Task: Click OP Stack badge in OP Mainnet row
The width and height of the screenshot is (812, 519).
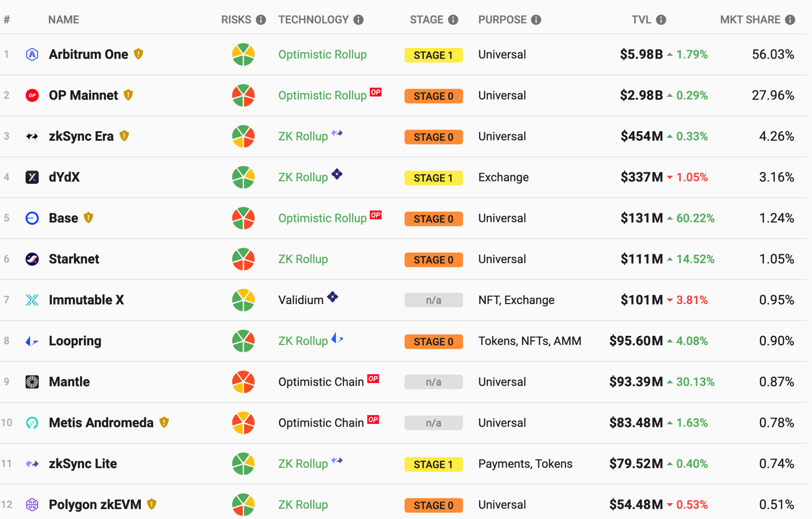Action: [x=375, y=92]
